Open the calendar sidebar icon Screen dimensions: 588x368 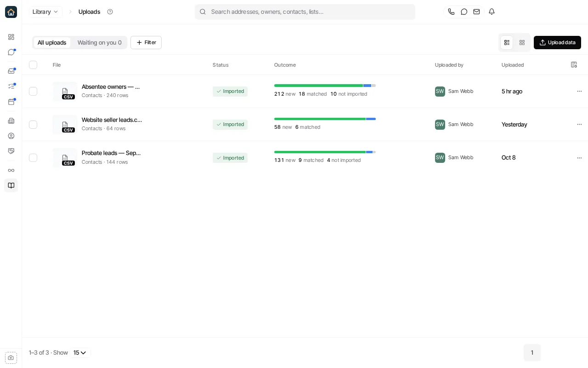coord(11,102)
